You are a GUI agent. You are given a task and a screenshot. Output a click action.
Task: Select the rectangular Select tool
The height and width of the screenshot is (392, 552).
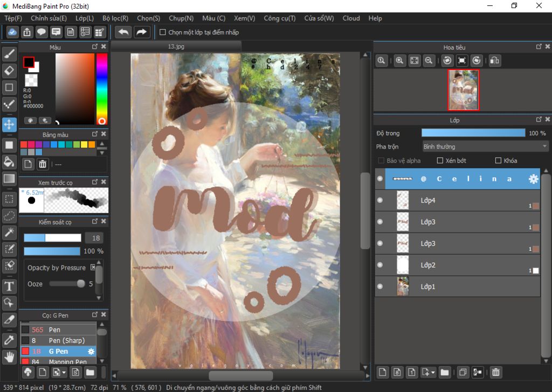tap(9, 199)
